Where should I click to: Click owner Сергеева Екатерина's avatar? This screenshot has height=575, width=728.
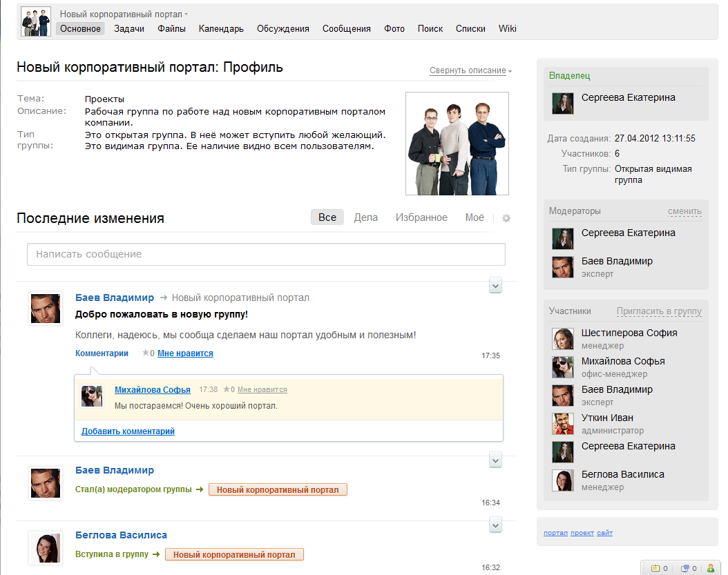(563, 104)
